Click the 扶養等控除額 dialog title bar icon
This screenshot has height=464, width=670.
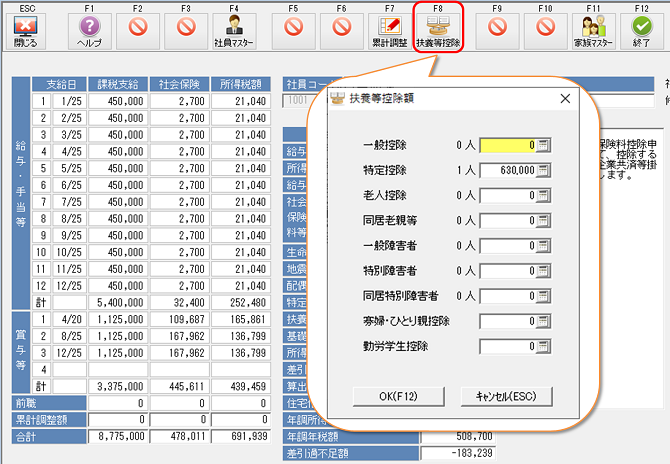(337, 99)
